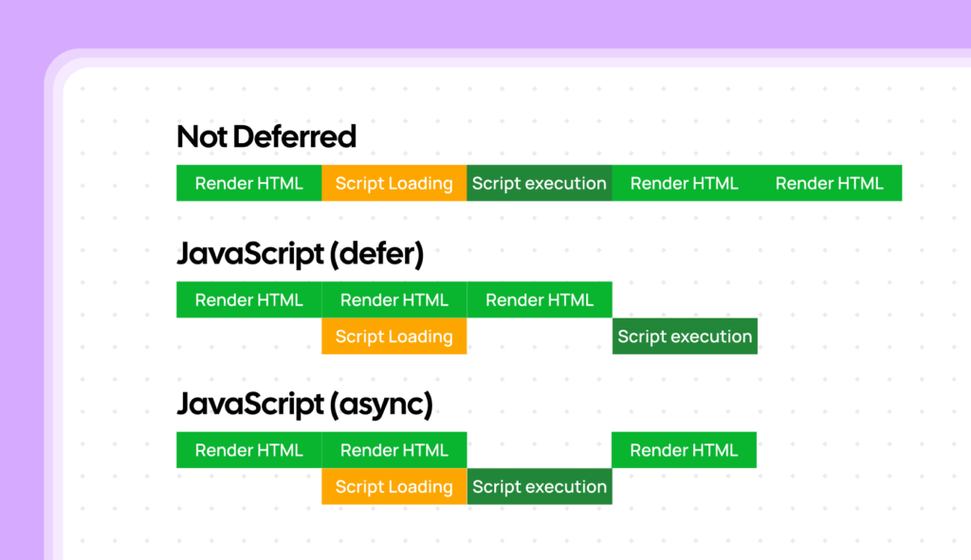Click the "Not Deferred" heading

[266, 135]
